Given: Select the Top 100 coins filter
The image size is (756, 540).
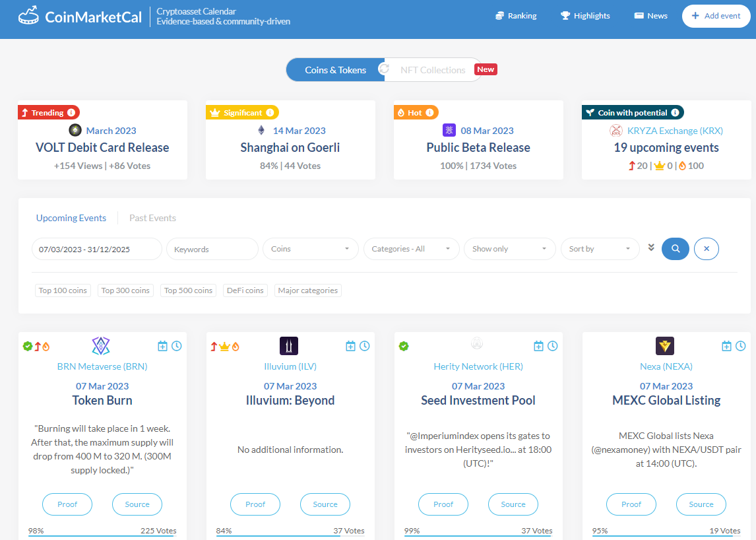Looking at the screenshot, I should [x=63, y=290].
